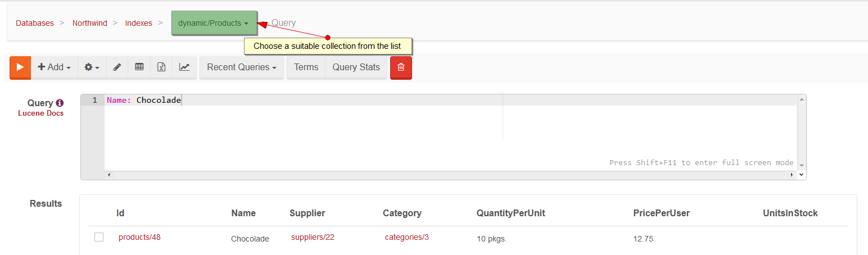Click the Supplier column header

308,213
